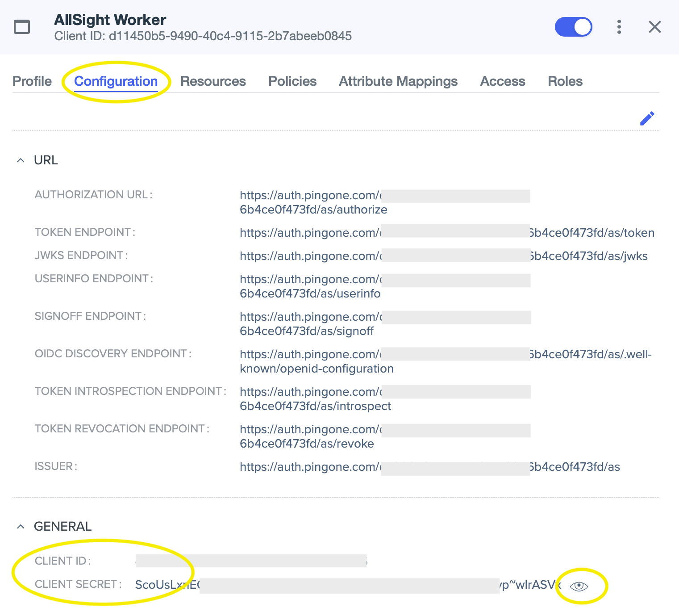The image size is (679, 616).
Task: Switch to the Profile tab
Action: tap(32, 81)
